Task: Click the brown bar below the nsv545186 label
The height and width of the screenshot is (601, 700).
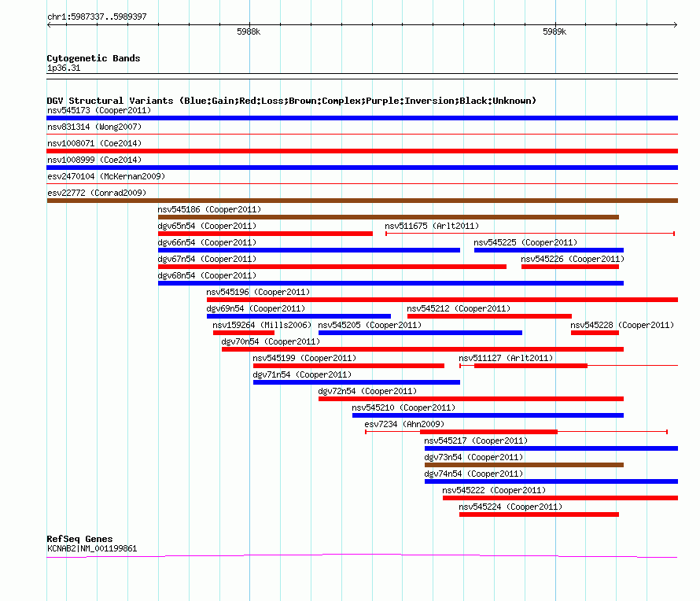Action: 389,217
